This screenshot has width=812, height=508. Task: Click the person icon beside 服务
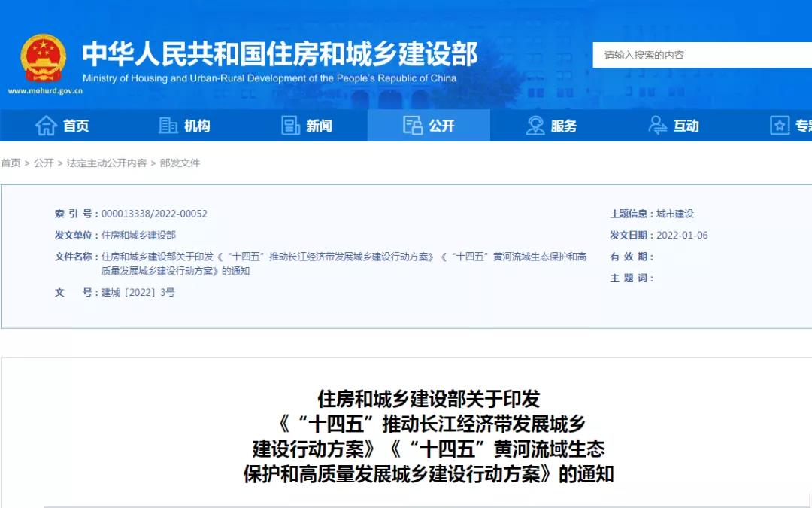[535, 126]
